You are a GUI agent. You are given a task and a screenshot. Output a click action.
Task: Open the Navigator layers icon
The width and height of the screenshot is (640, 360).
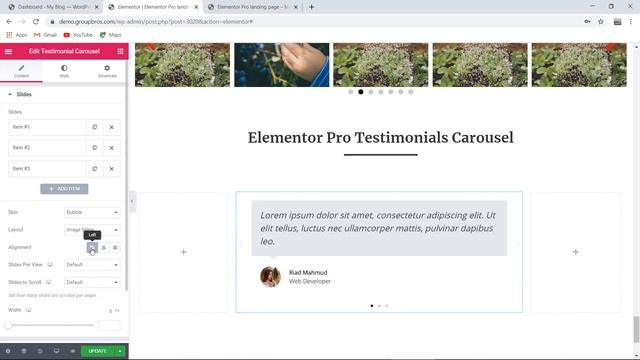[24, 351]
